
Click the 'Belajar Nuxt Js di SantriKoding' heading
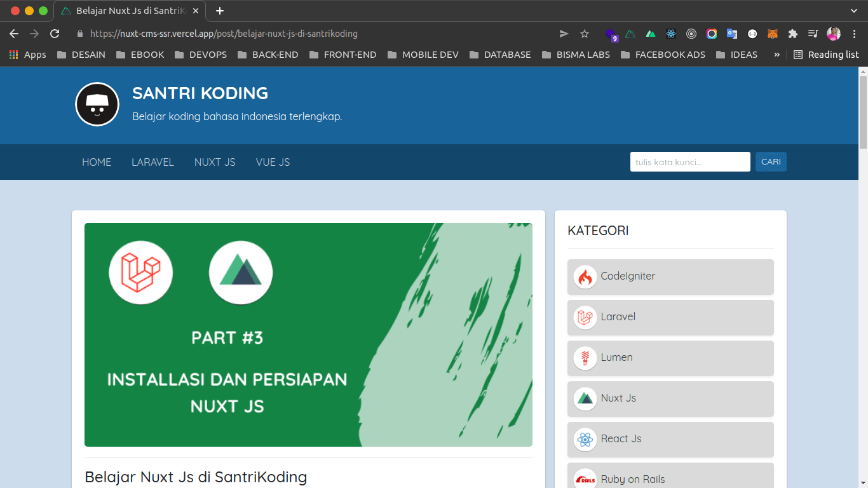196,477
